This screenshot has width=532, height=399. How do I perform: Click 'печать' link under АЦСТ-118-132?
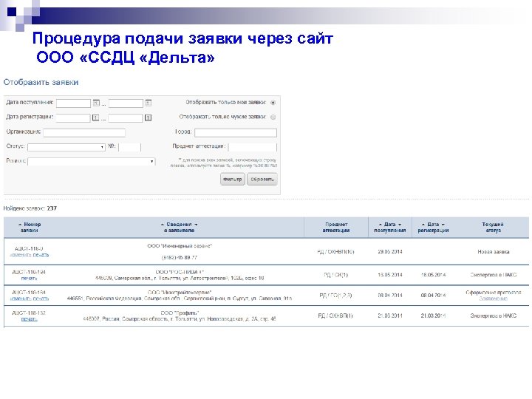[x=29, y=319]
